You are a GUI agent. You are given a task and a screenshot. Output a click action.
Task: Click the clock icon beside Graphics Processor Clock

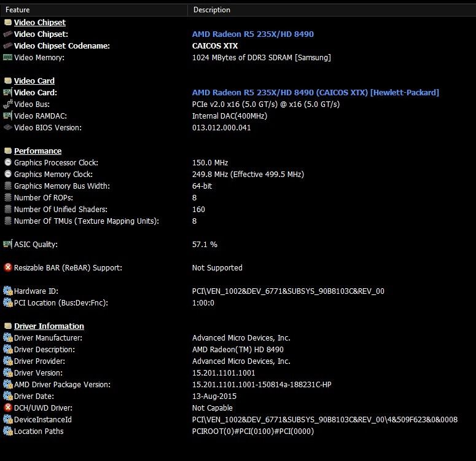pyautogui.click(x=8, y=162)
